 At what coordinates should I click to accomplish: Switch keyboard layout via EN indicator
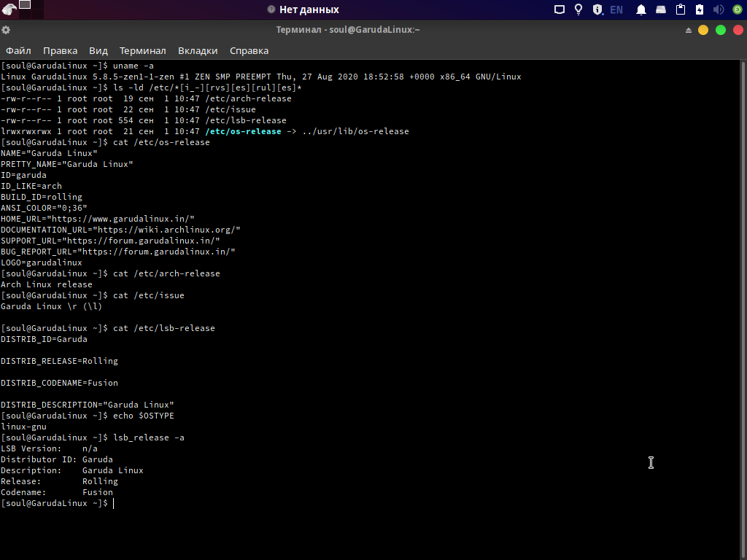click(x=616, y=9)
